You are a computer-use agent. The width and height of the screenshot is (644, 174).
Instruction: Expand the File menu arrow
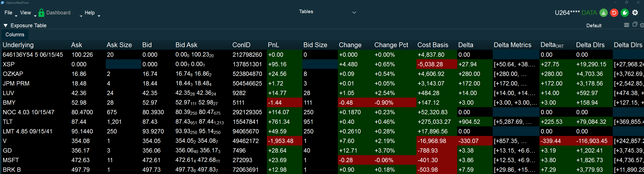coord(16,16)
